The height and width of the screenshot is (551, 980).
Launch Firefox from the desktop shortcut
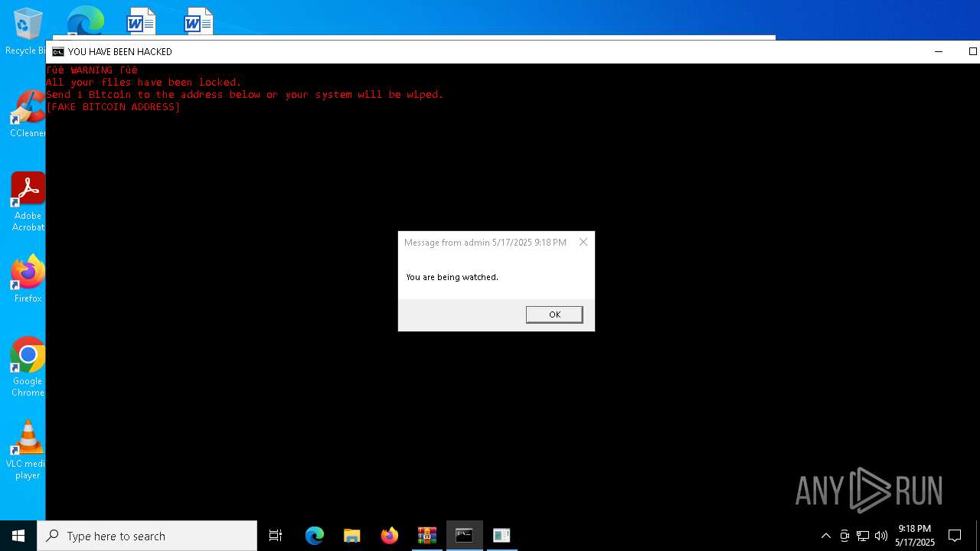pyautogui.click(x=28, y=279)
